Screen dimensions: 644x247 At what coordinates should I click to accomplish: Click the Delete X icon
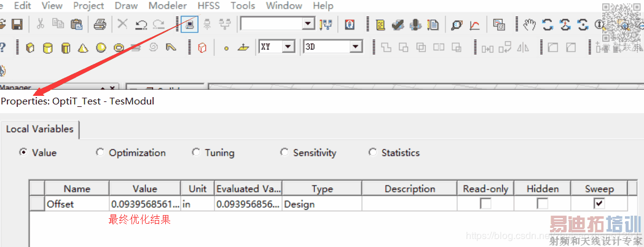tap(122, 24)
